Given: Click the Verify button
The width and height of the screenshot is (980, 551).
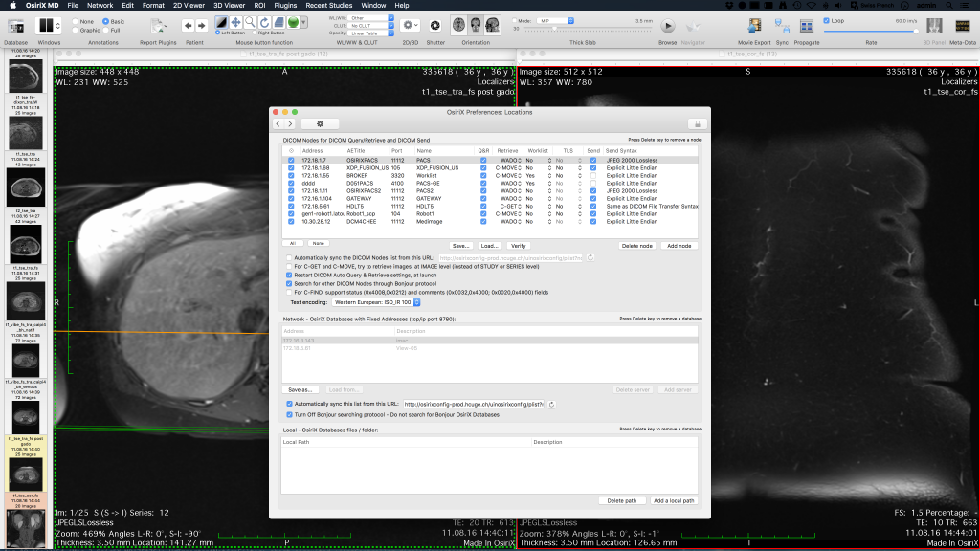Looking at the screenshot, I should (518, 246).
